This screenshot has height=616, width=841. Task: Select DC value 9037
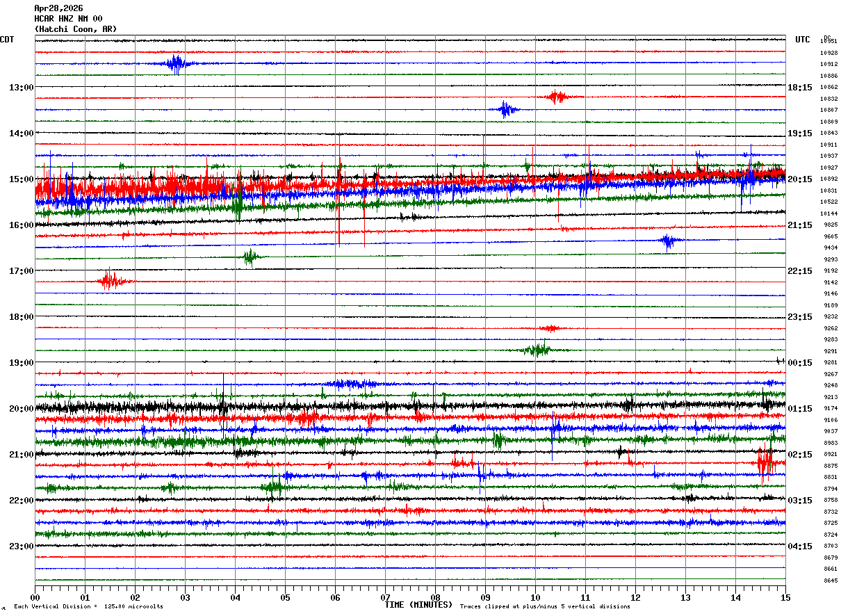tap(831, 432)
